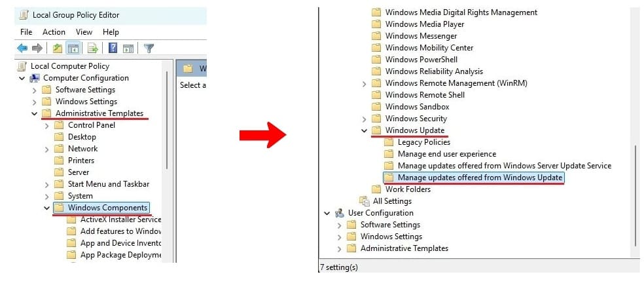Image resolution: width=644 pixels, height=287 pixels.
Task: Click the Windows PowerShell folder icon
Action: click(376, 60)
